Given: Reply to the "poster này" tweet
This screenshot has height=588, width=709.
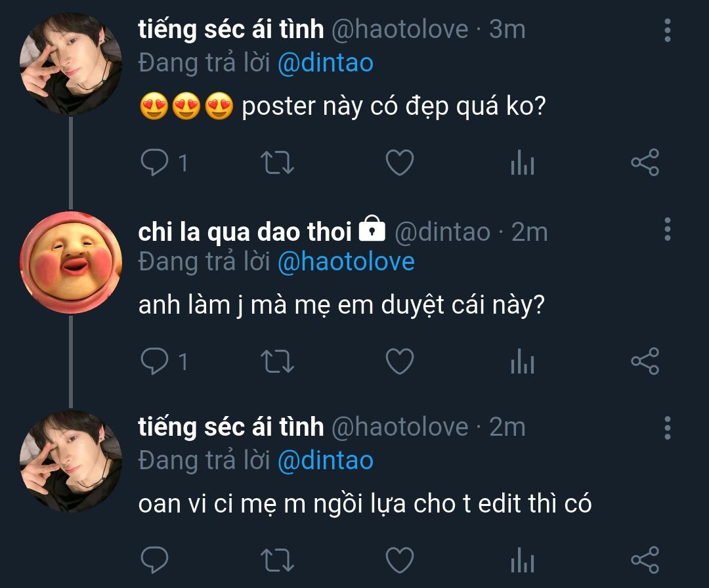Looking at the screenshot, I should click(155, 163).
